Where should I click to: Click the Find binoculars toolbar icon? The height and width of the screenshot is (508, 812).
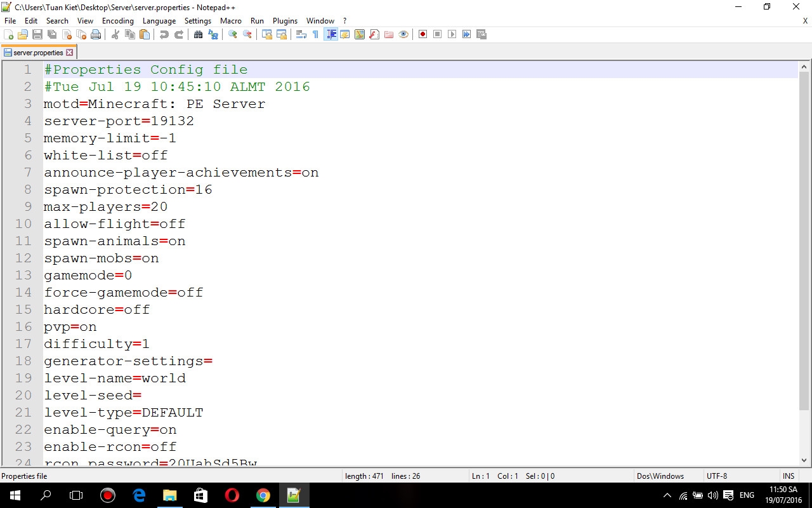tap(199, 34)
